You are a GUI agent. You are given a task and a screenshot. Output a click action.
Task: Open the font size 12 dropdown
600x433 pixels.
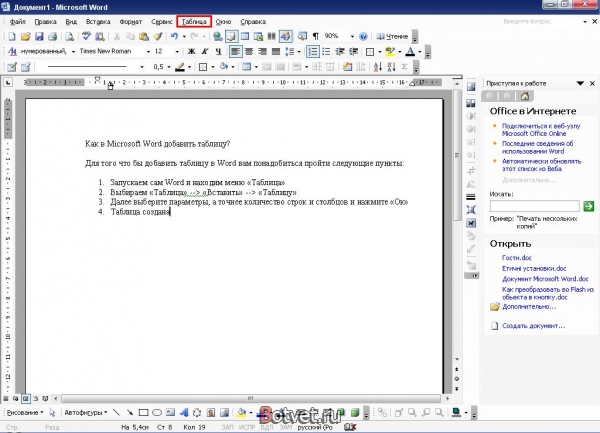click(x=177, y=51)
